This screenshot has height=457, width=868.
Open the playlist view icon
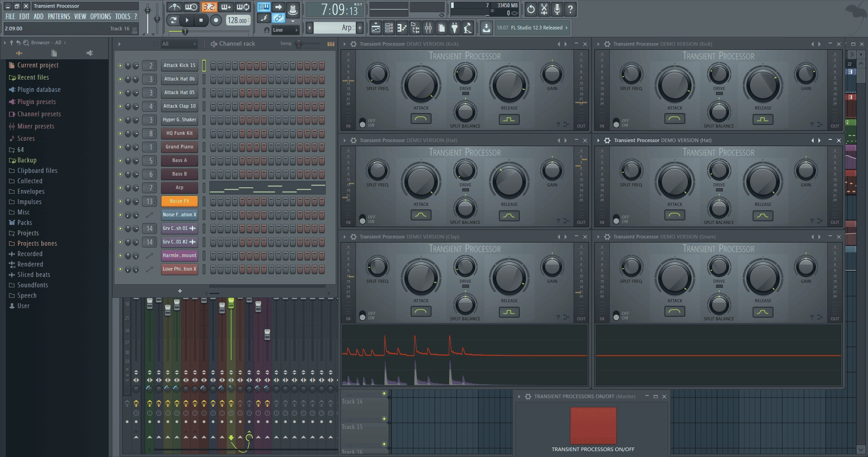coord(375,28)
